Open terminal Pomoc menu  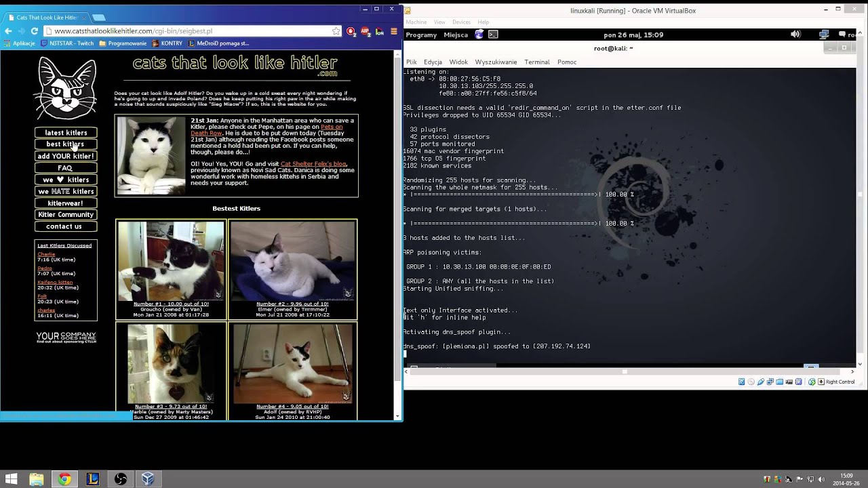[567, 62]
